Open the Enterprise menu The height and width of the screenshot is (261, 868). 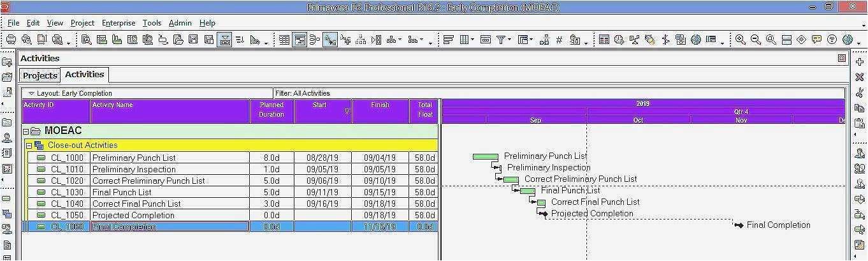pos(119,23)
